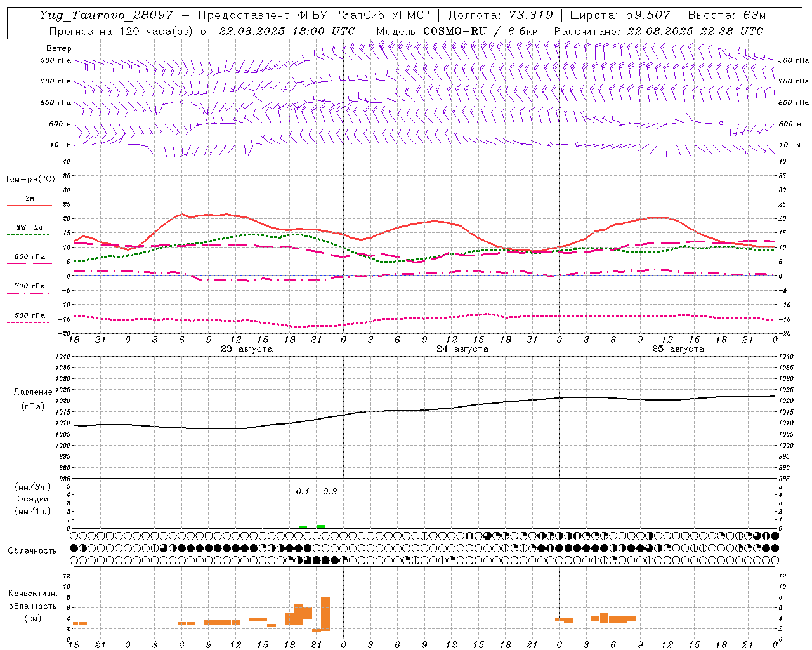Click the "Давление" pressure panel label
812x650 pixels.
pyautogui.click(x=33, y=392)
